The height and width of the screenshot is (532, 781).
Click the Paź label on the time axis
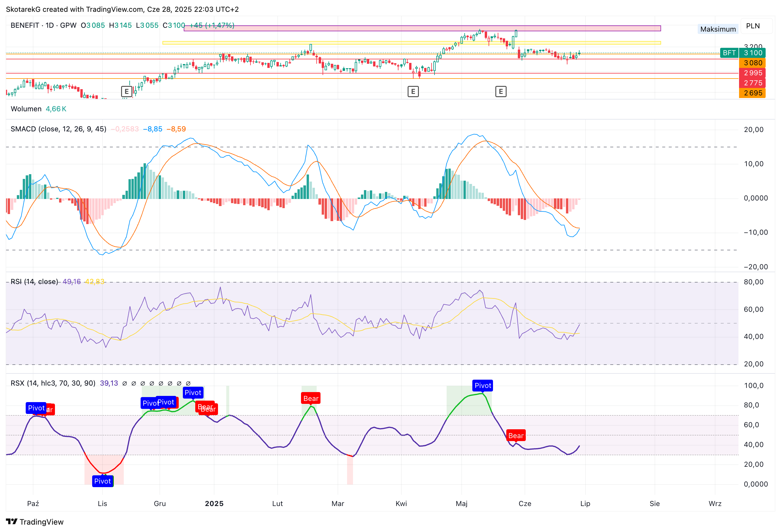(x=33, y=503)
